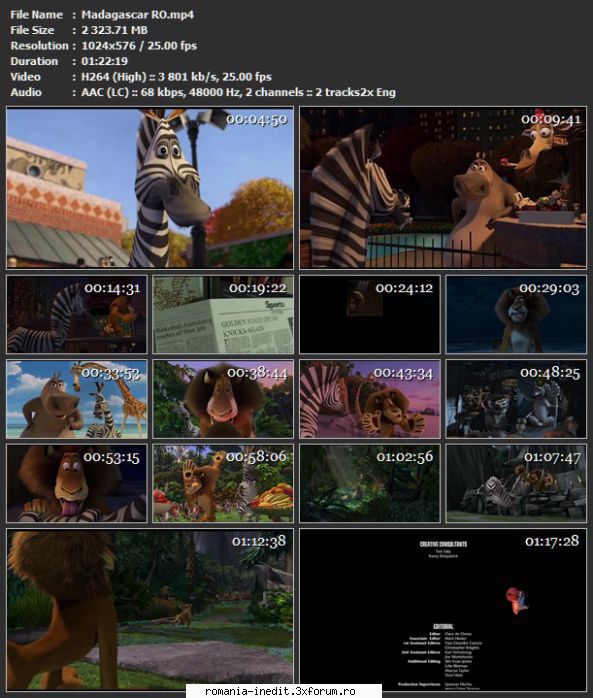The width and height of the screenshot is (593, 698).
Task: Click the lemurs thumbnail stamped 00:48:25
Action: 516,399
